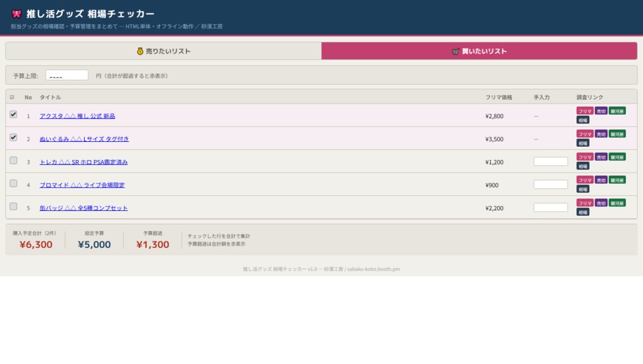This screenshot has width=643, height=364.
Task: Switch to the 売りたいリスト tab
Action: point(164,51)
